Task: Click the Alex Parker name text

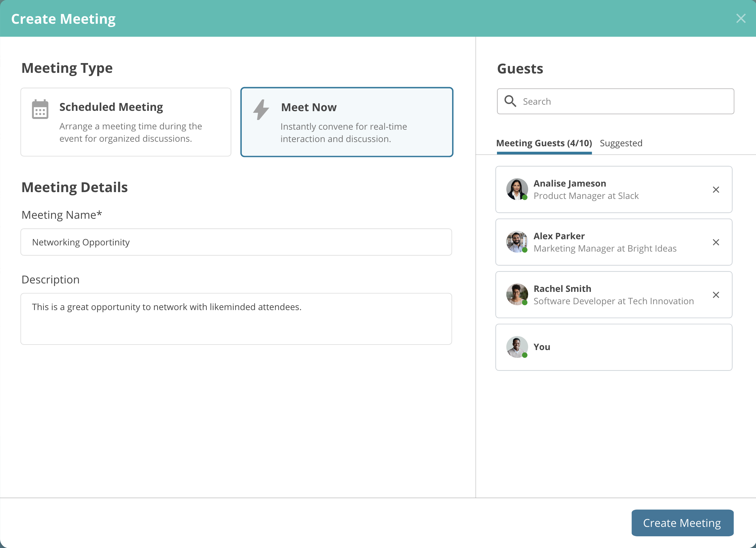Action: 559,236
